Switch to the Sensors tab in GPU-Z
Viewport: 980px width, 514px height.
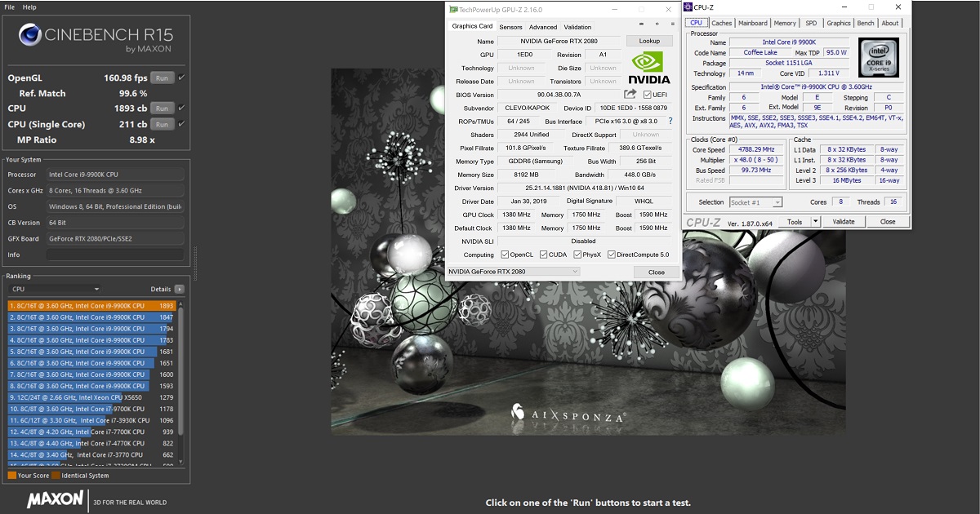(x=510, y=27)
